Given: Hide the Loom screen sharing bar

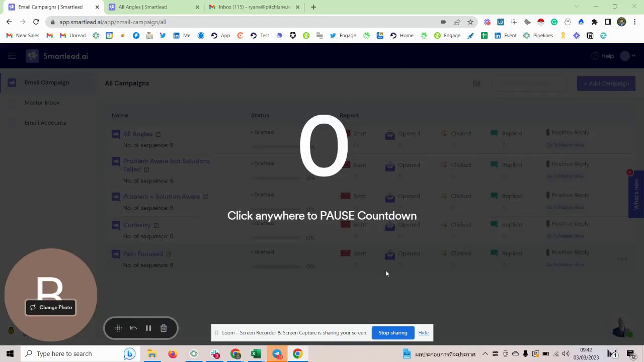Looking at the screenshot, I should pos(424,333).
